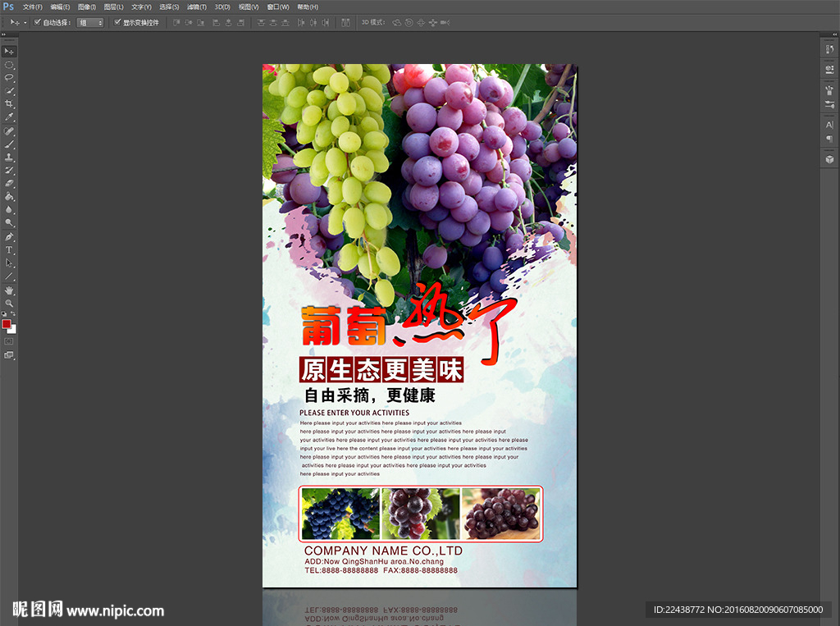The image size is (840, 626).
Task: Select the Horizontal Type tool
Action: (9, 249)
